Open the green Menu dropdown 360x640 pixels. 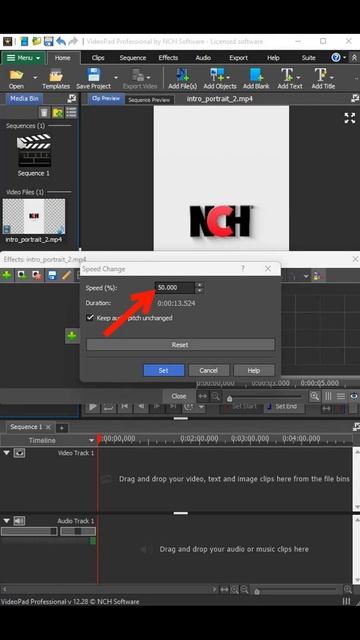[23, 58]
